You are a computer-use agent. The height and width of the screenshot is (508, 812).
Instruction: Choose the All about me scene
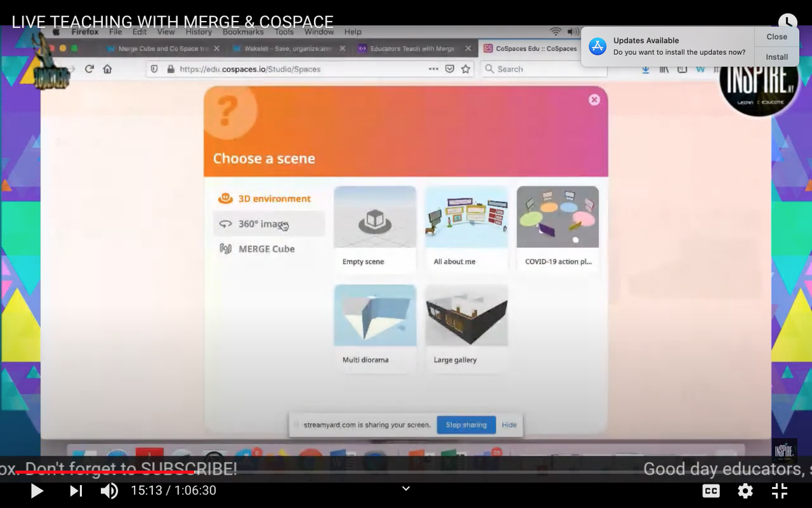466,230
